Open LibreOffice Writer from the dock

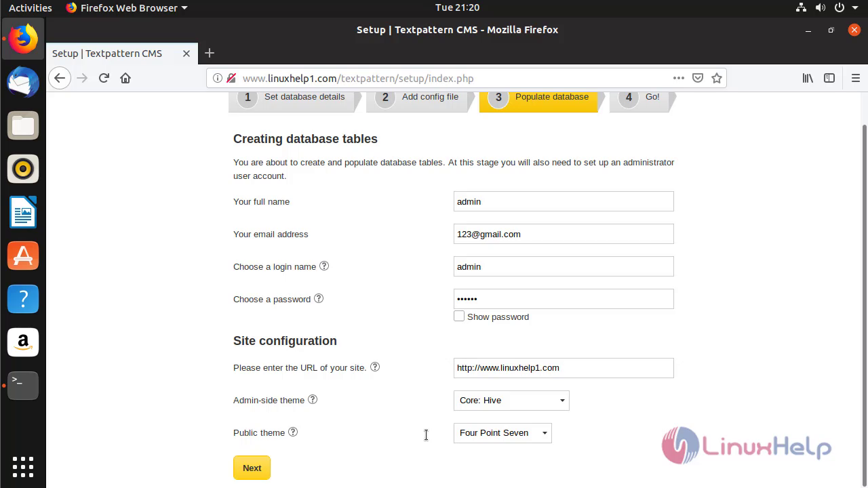point(23,212)
